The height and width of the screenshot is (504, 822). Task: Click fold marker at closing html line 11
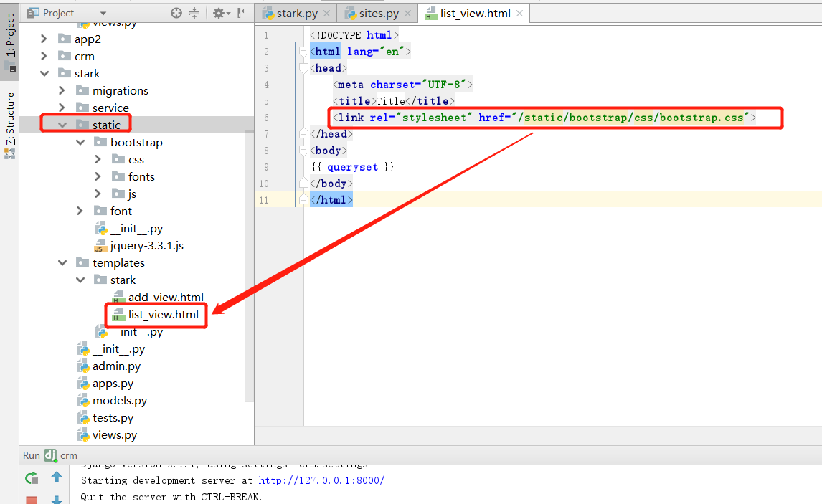click(x=303, y=199)
